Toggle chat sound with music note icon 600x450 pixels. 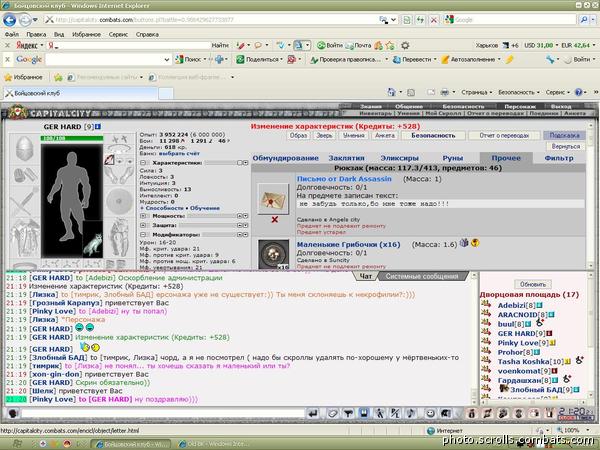tap(411, 414)
